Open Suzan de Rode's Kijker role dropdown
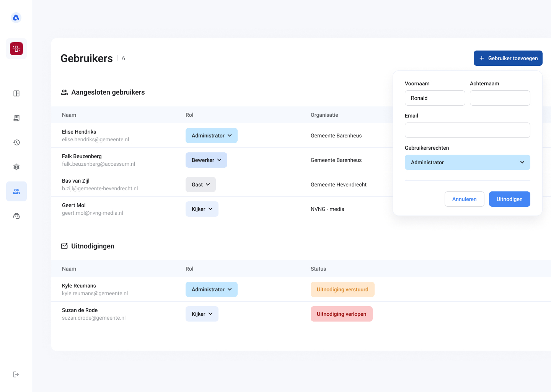 (202, 314)
